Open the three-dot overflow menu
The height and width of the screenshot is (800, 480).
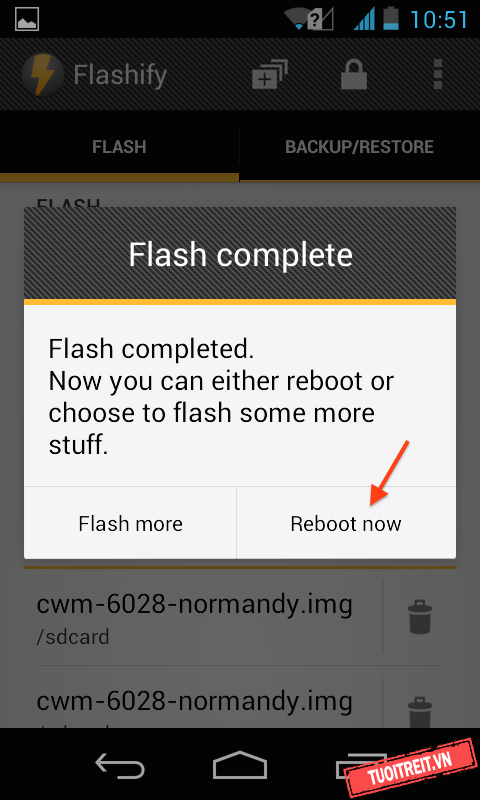click(438, 74)
